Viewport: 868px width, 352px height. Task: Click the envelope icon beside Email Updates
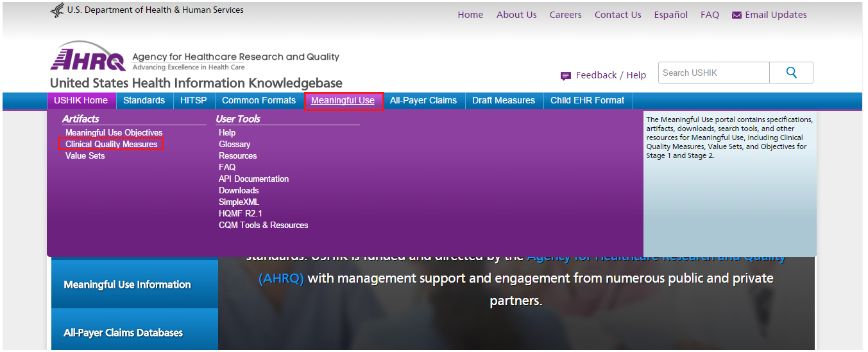tap(736, 15)
